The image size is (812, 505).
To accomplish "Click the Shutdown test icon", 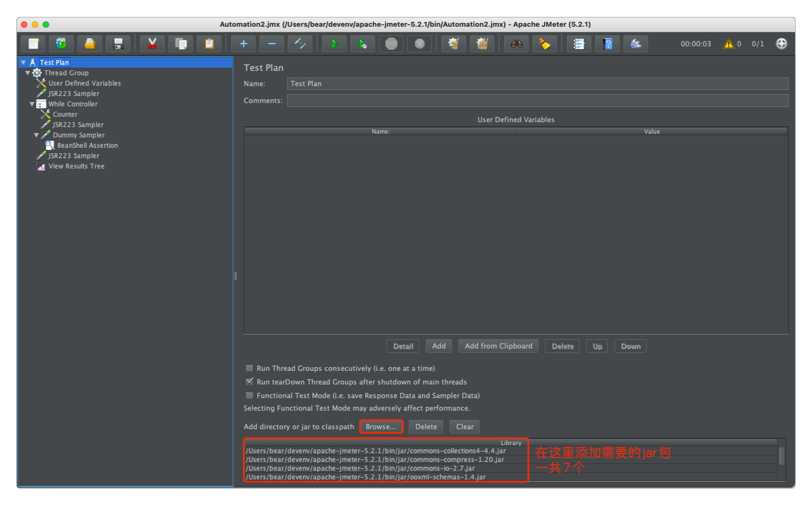I will tap(420, 44).
